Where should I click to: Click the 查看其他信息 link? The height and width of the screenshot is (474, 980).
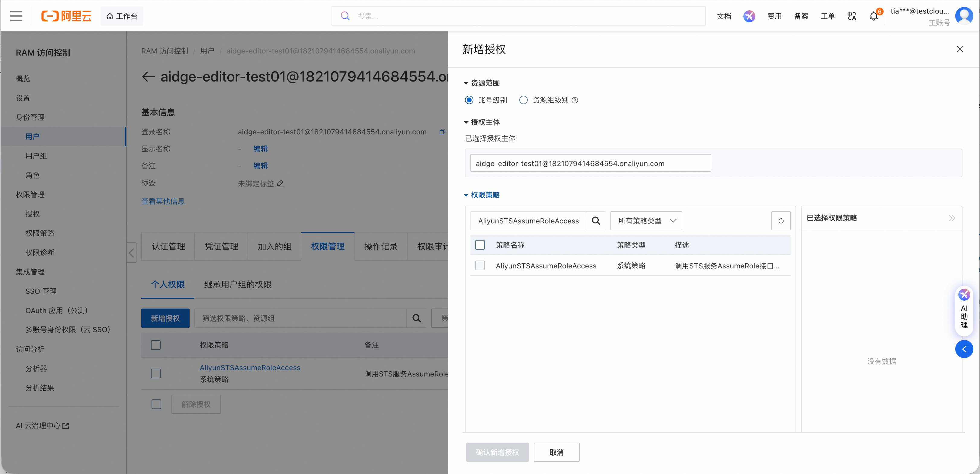(163, 201)
